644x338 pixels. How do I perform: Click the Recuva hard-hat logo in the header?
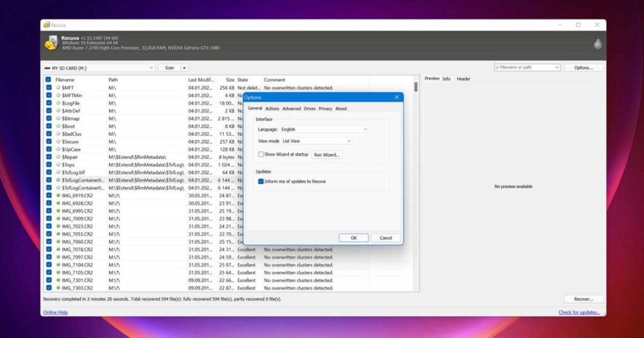52,43
